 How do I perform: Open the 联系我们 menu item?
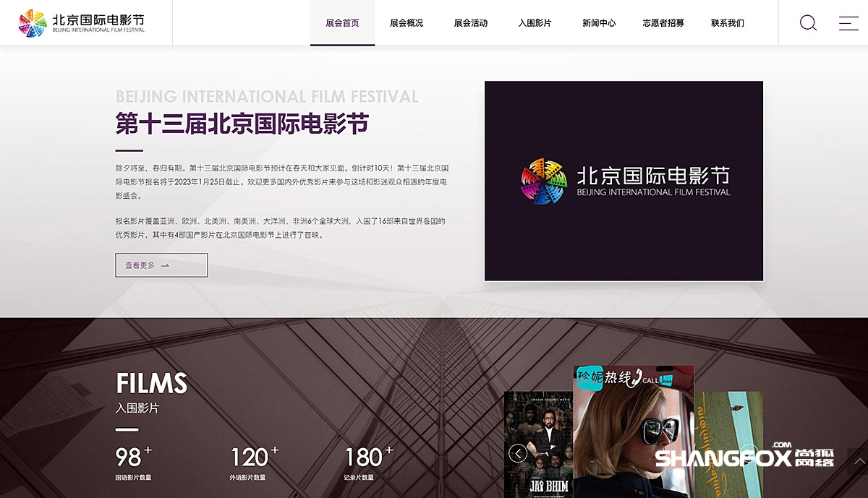[728, 23]
